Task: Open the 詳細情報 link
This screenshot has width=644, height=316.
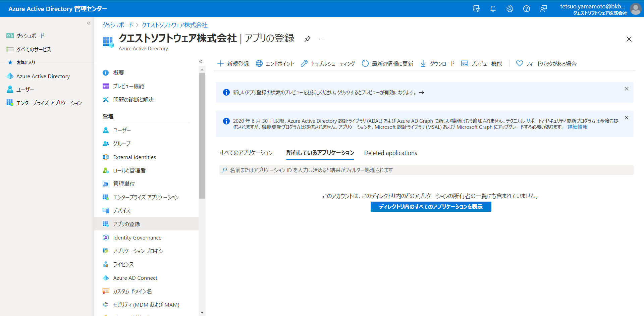Action: click(577, 127)
